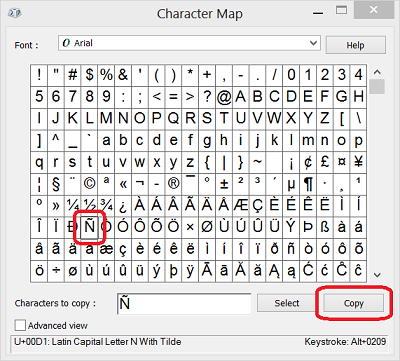Select the % percent sign character

[x=106, y=75]
